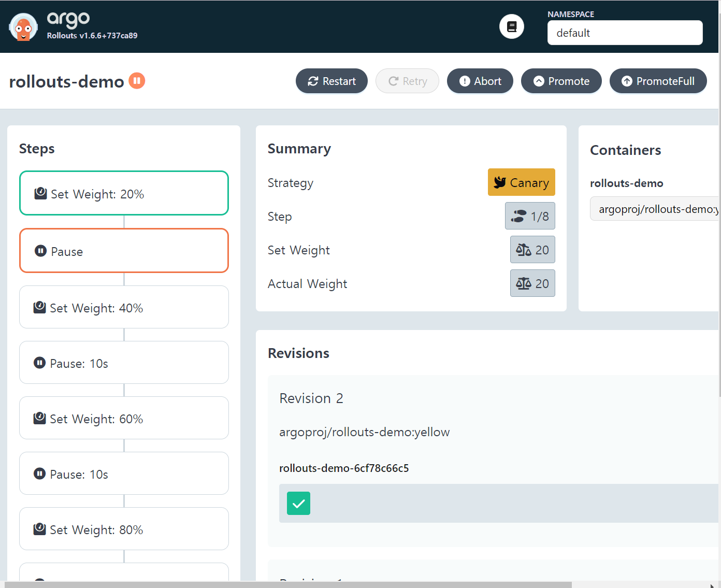Click the Set Weight 20 badge

pyautogui.click(x=532, y=250)
